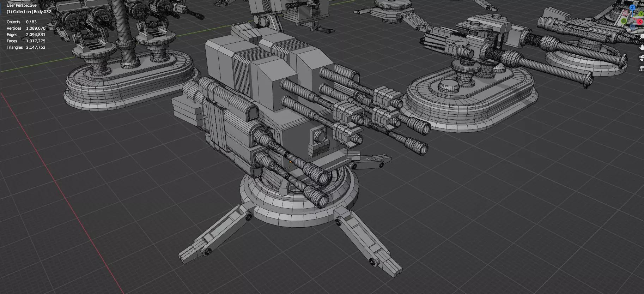Click the Vertices '1,089,070' statistic
644x294 pixels.
tap(36, 28)
